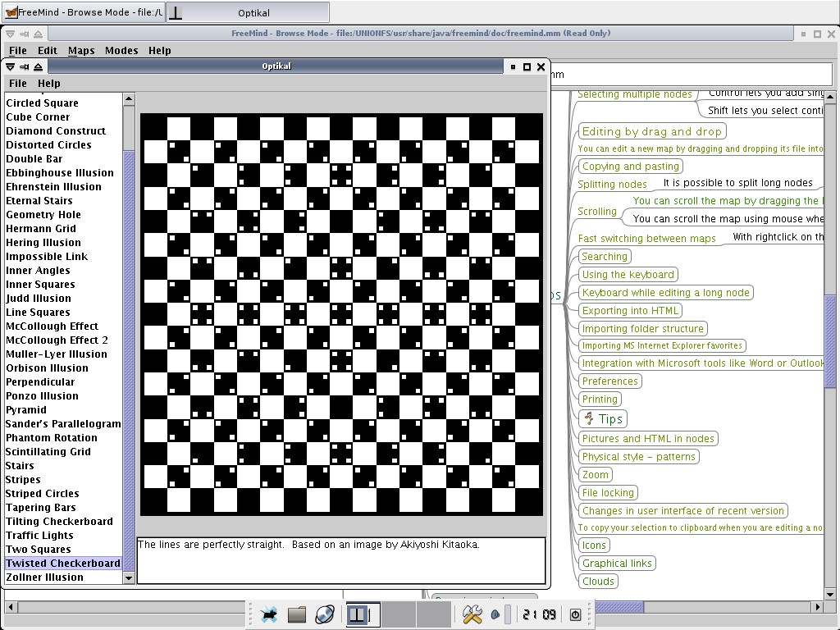The height and width of the screenshot is (630, 840).
Task: Click the Tips node icon in FreeMind
Action: [x=589, y=418]
